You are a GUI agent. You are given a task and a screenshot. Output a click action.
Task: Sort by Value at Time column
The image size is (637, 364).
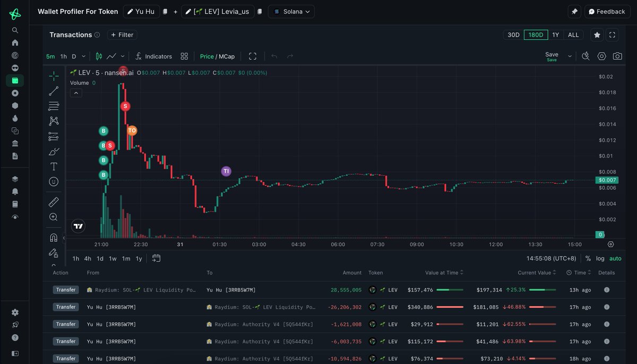coord(444,273)
